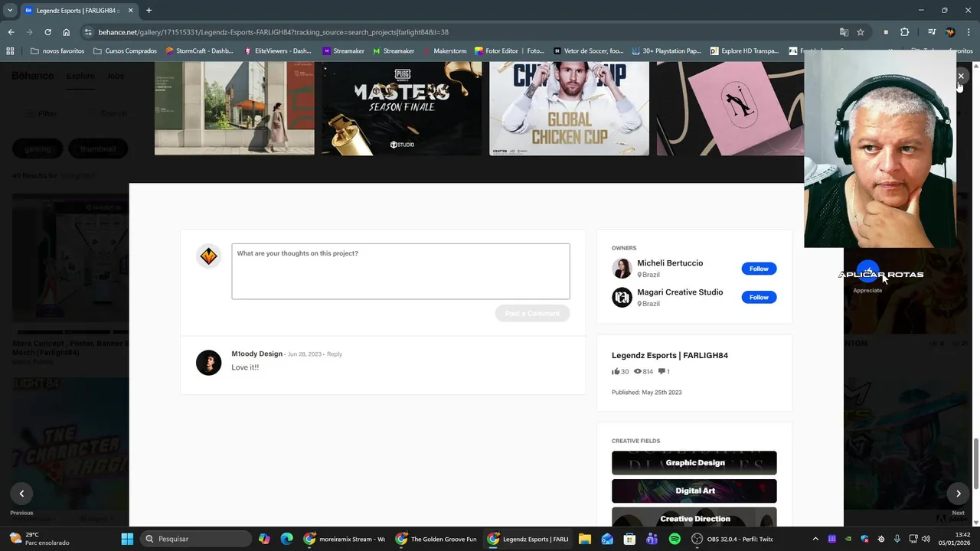Open File Explorer from the taskbar
Screen dimensions: 980x551
(x=585, y=539)
